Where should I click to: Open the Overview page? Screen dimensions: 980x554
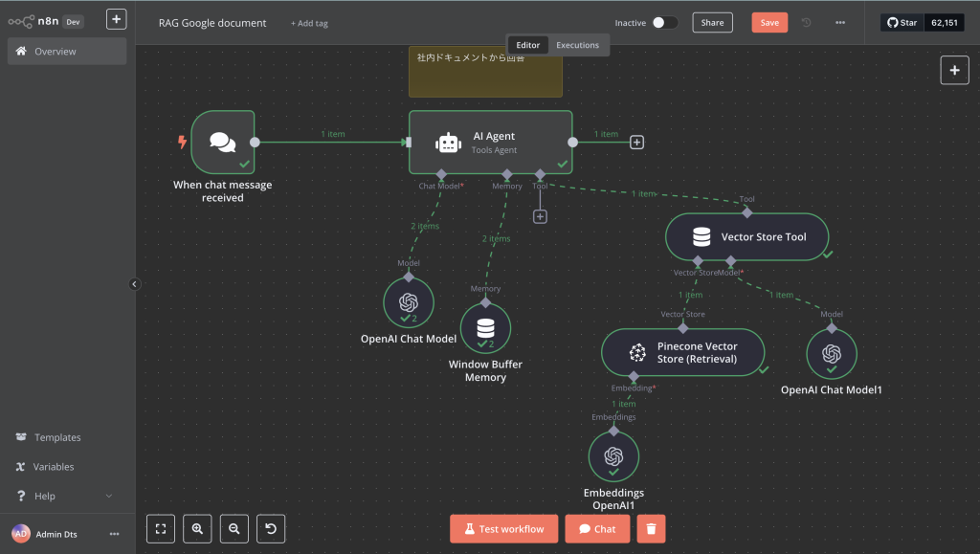(67, 52)
